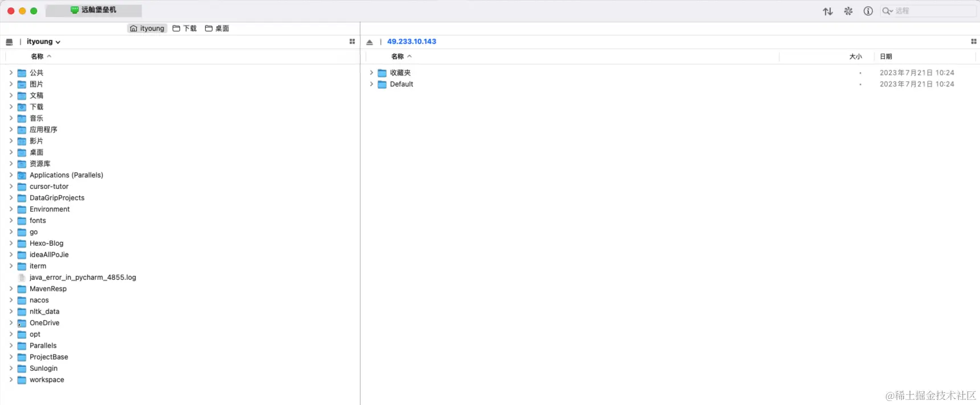Screen dimensions: 980x405
Task: Sort remote pane by 大小 column
Action: (855, 56)
